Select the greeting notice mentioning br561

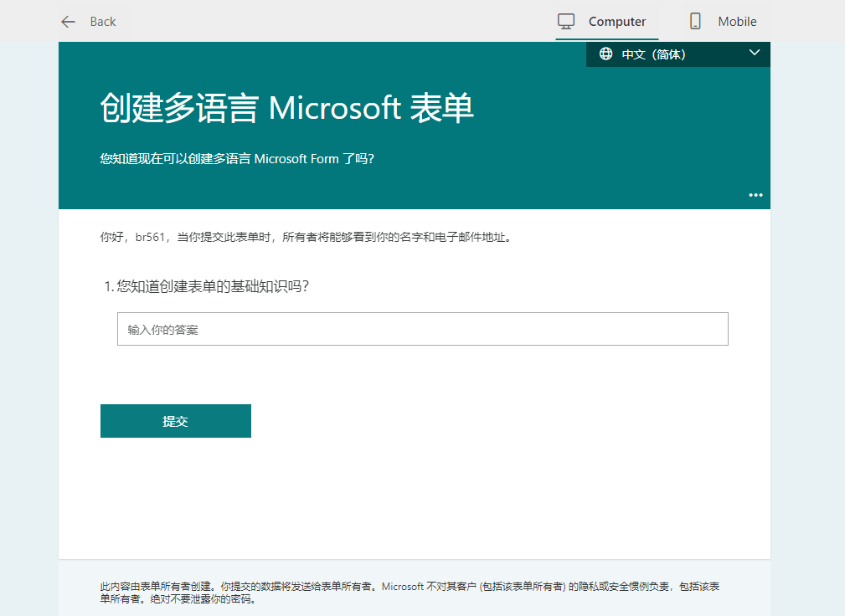tap(307, 237)
